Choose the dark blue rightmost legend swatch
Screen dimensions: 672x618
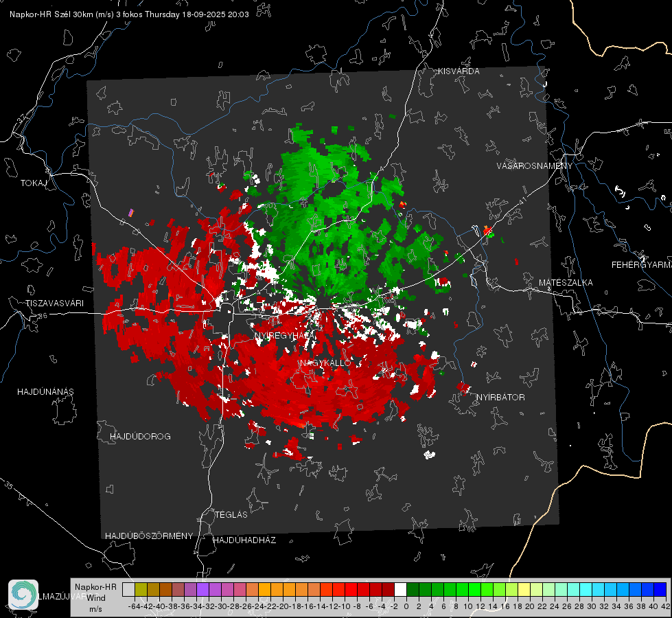[x=660, y=589]
